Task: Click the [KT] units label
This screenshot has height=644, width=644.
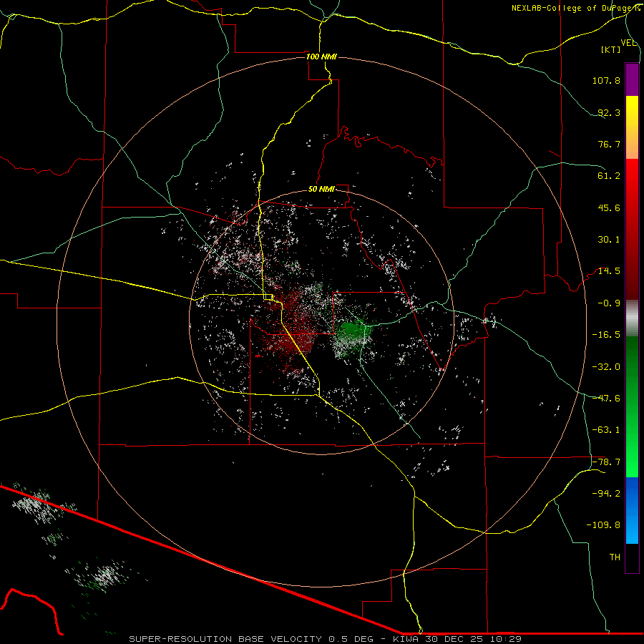Action: click(x=611, y=49)
